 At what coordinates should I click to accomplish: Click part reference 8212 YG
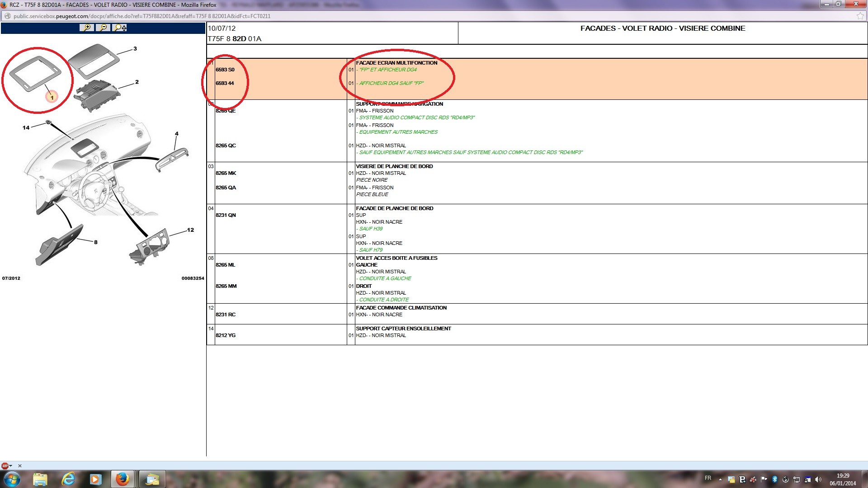(x=226, y=335)
